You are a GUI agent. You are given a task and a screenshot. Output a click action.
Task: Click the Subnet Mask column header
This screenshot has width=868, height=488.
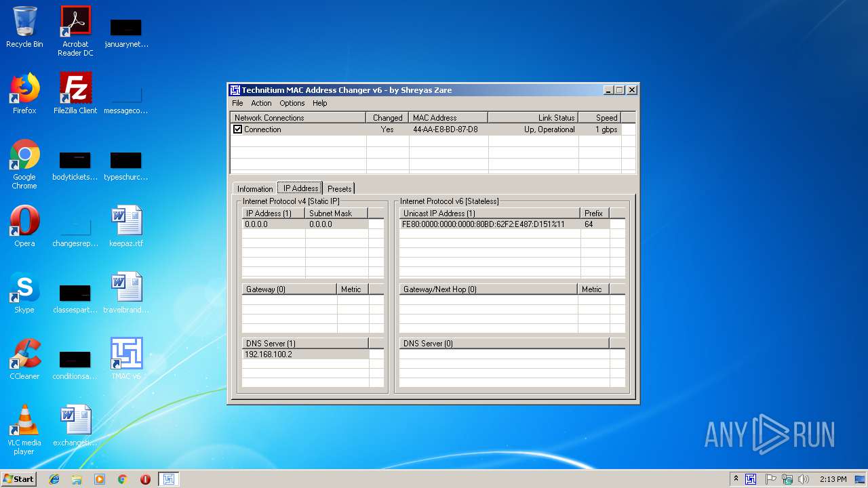[x=336, y=213]
